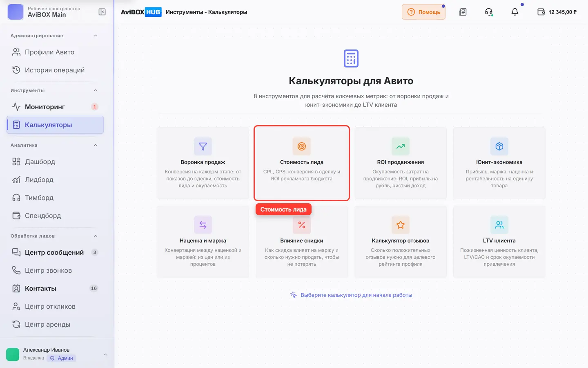Click the Юнит-экономика cube icon
The height and width of the screenshot is (368, 588).
499,146
